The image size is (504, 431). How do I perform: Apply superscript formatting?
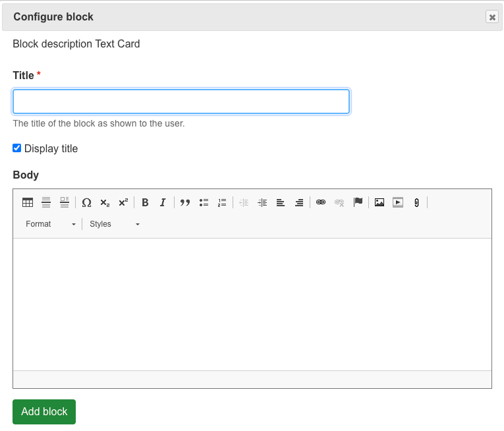click(123, 202)
